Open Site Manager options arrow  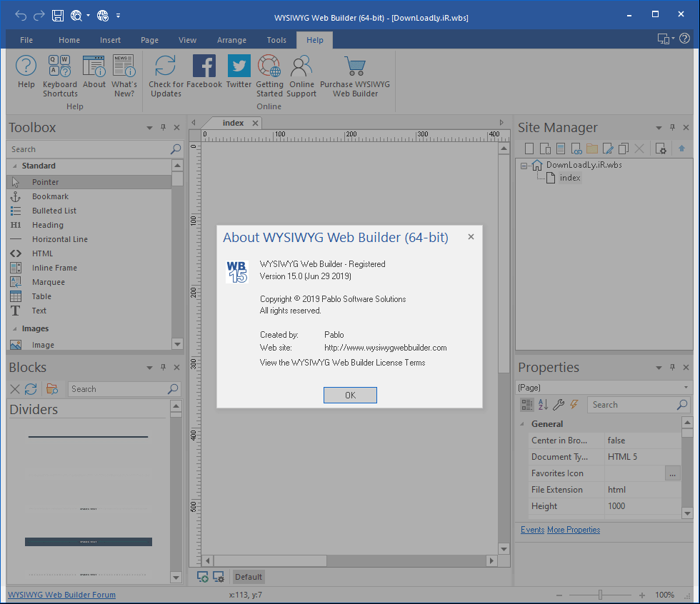(x=659, y=128)
